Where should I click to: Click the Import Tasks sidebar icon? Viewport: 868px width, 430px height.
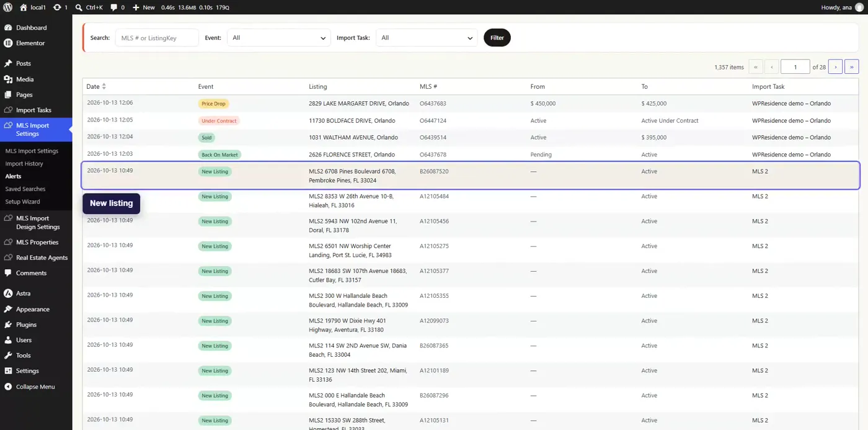pyautogui.click(x=8, y=110)
